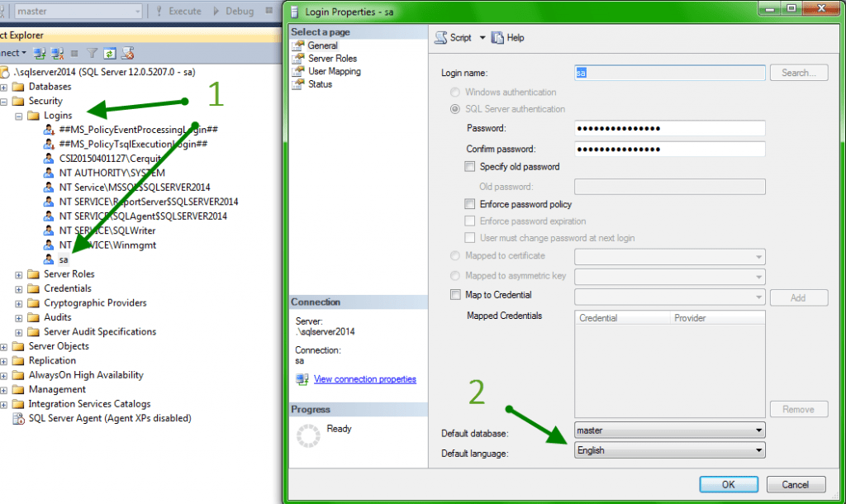Refresh the Object Explorer tree
This screenshot has height=504, width=846.
click(109, 53)
